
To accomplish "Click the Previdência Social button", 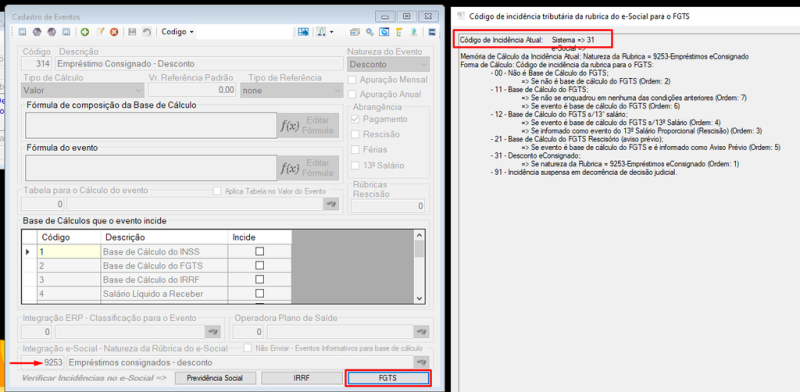I will [214, 378].
